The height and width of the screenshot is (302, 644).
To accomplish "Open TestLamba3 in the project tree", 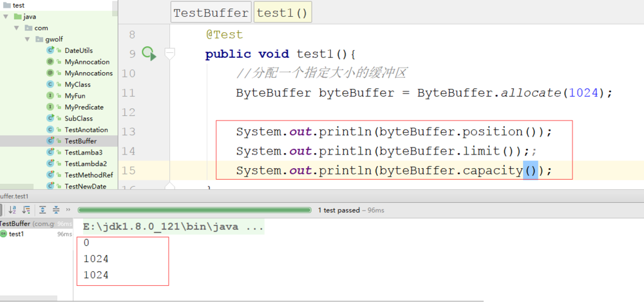I will 83,152.
